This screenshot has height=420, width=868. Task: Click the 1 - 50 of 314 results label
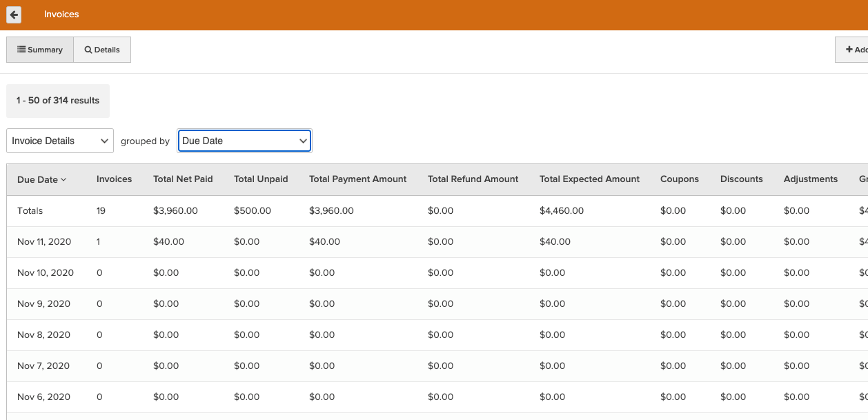click(x=57, y=100)
